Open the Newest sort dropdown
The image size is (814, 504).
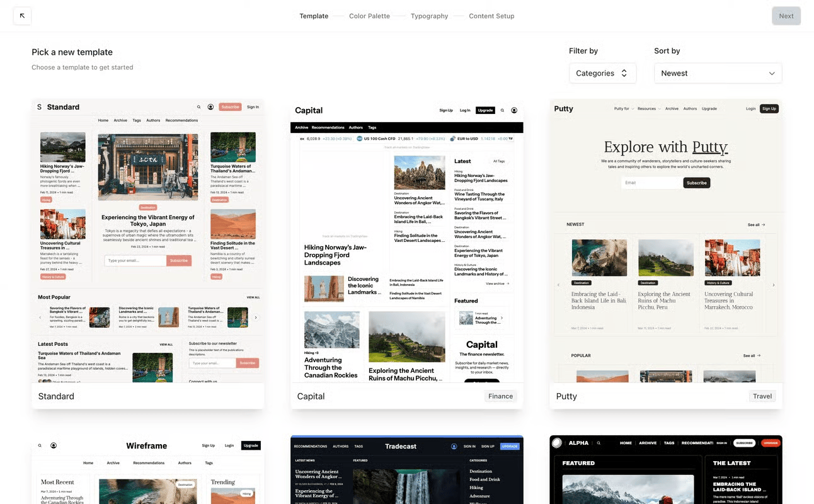pos(718,73)
